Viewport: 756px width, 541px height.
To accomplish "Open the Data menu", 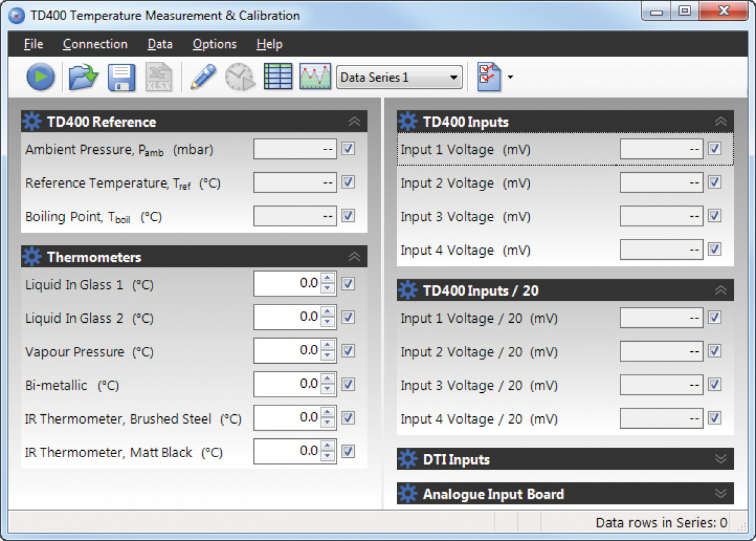I will (x=160, y=44).
